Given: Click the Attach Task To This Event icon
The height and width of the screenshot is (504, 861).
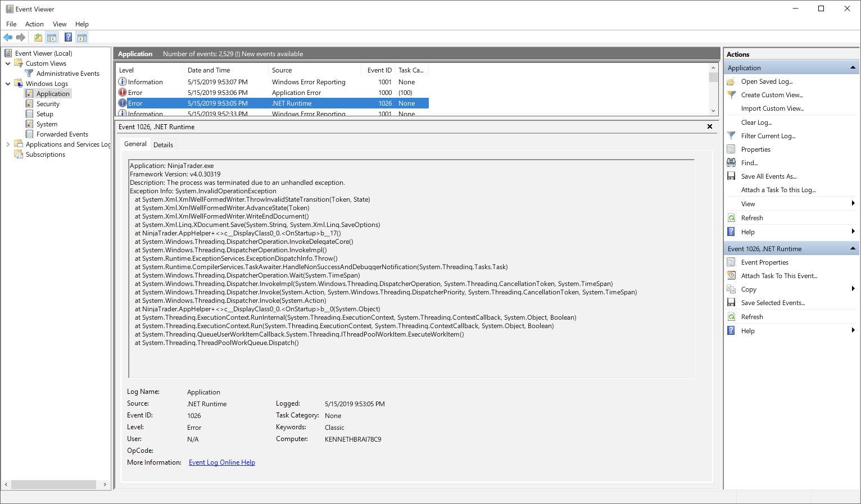Looking at the screenshot, I should pos(731,276).
